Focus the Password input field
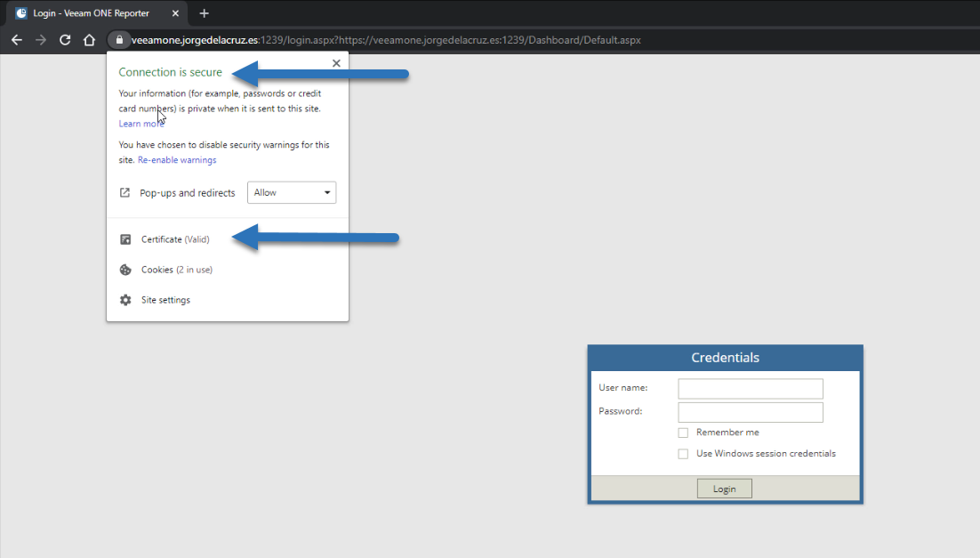This screenshot has height=558, width=980. pos(751,412)
